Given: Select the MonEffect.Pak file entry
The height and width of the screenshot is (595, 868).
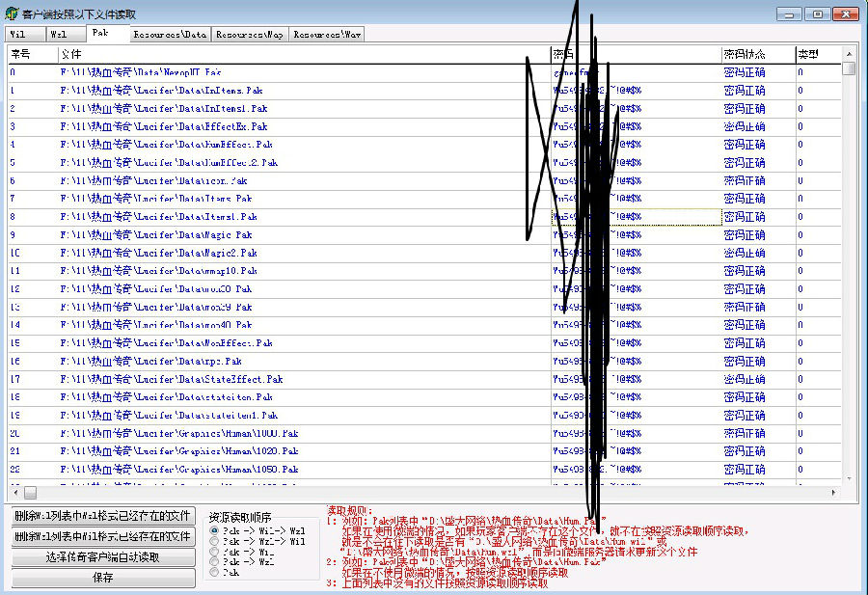Looking at the screenshot, I should [x=166, y=343].
